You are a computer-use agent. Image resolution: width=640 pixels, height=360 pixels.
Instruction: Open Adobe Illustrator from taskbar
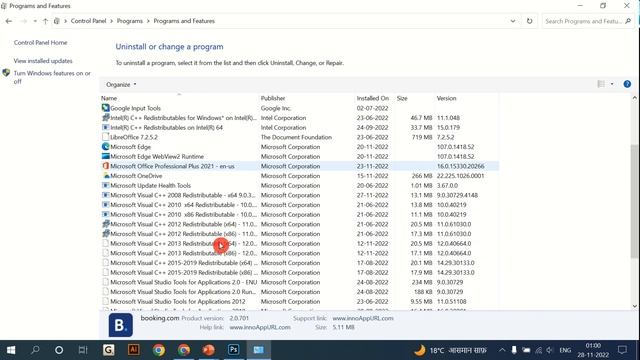[x=133, y=350]
